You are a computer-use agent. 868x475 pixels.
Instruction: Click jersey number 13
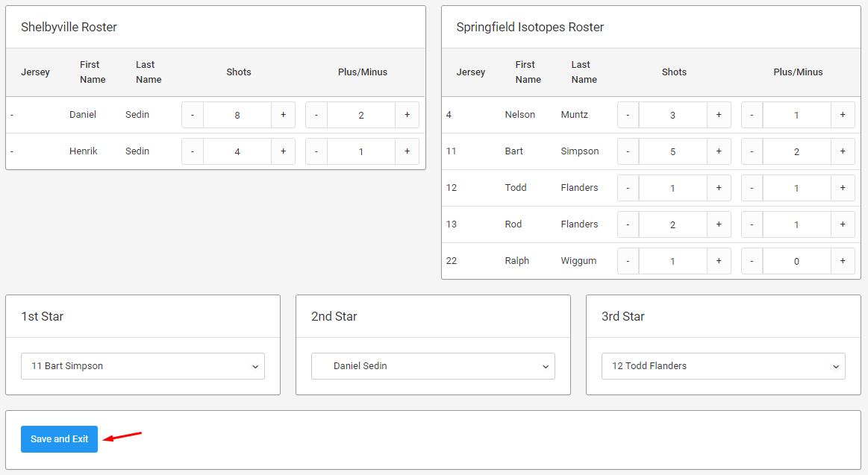[x=451, y=224]
